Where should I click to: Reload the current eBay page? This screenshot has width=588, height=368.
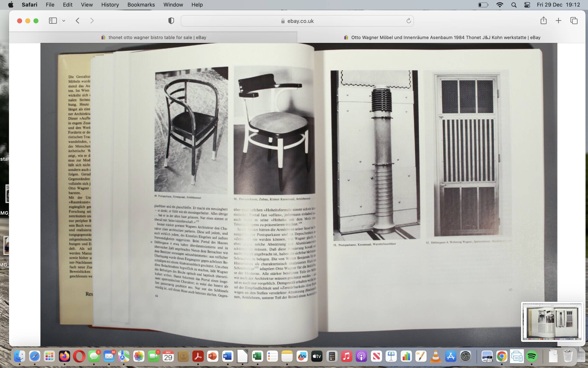click(409, 21)
